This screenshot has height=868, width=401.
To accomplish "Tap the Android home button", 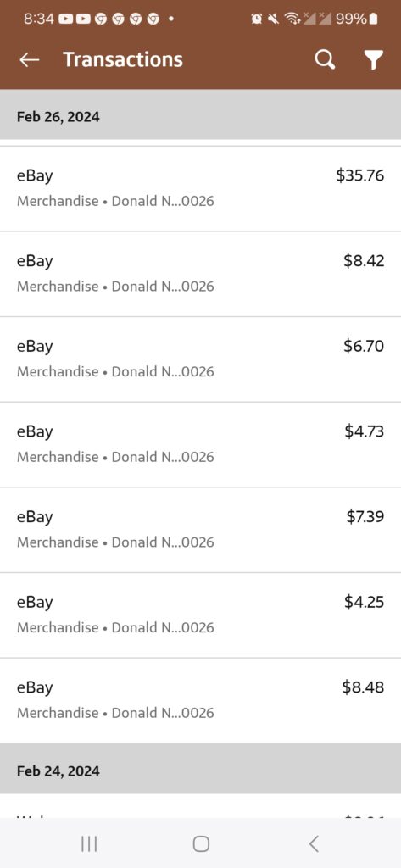I will pyautogui.click(x=201, y=843).
